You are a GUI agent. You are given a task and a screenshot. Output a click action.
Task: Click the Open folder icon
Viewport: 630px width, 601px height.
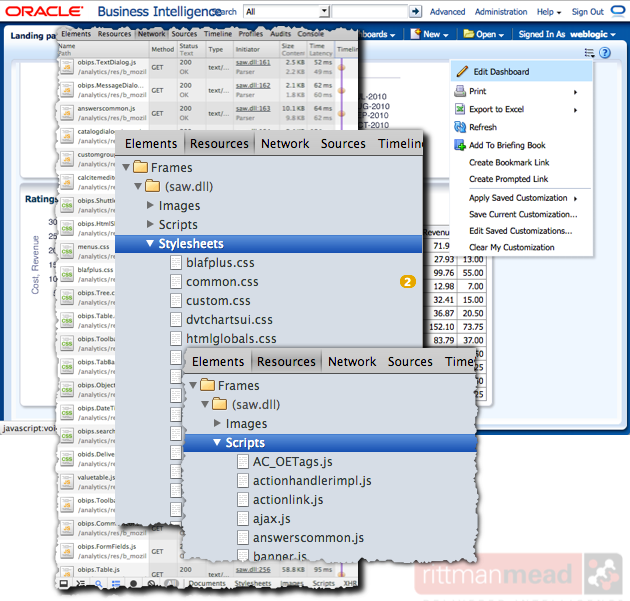point(468,33)
